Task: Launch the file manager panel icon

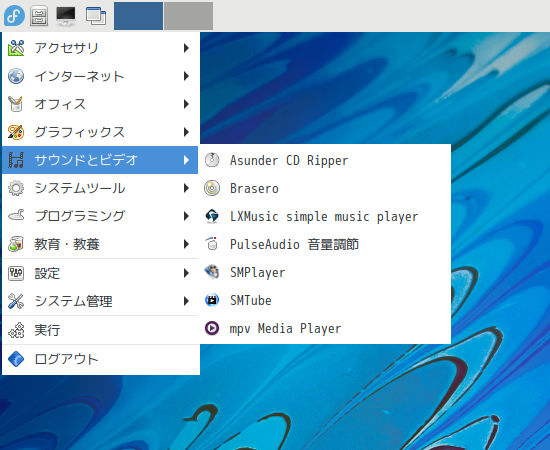Action: tap(39, 16)
